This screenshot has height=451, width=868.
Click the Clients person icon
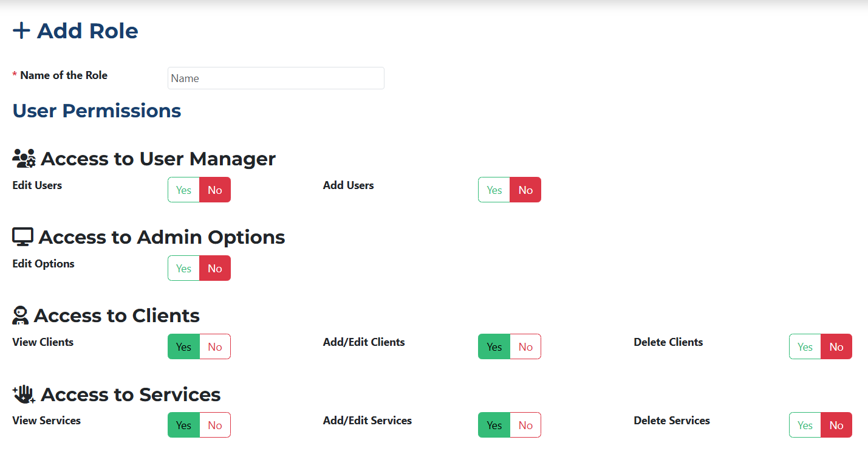21,315
